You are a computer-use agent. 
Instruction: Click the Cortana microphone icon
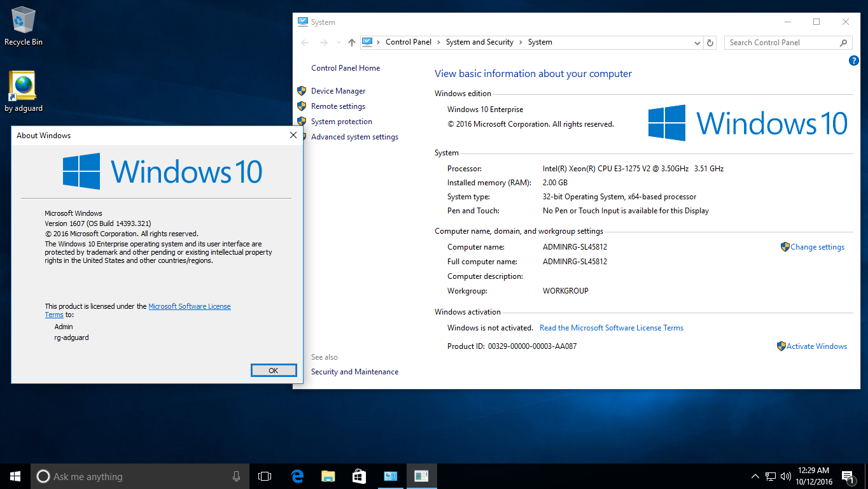[236, 476]
